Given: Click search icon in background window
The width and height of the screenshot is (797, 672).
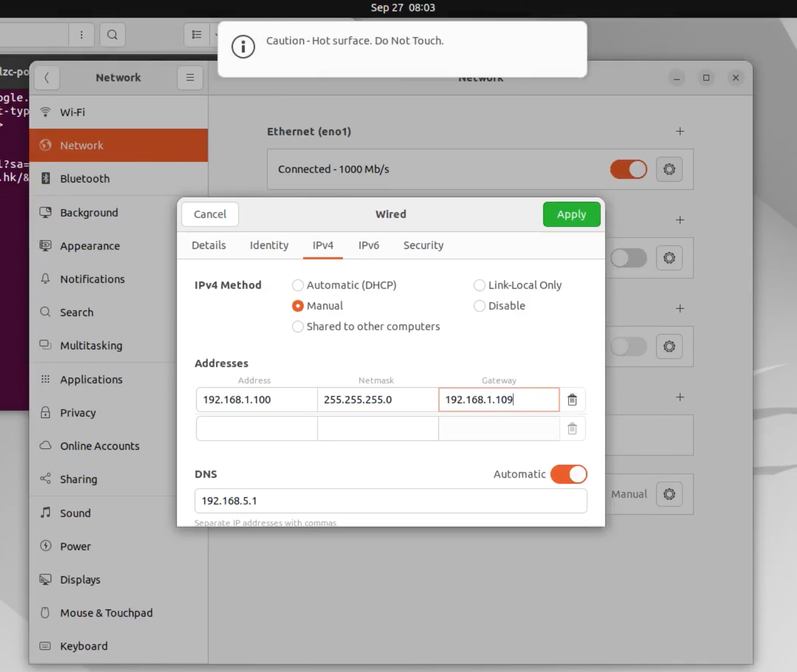Looking at the screenshot, I should pos(112,34).
